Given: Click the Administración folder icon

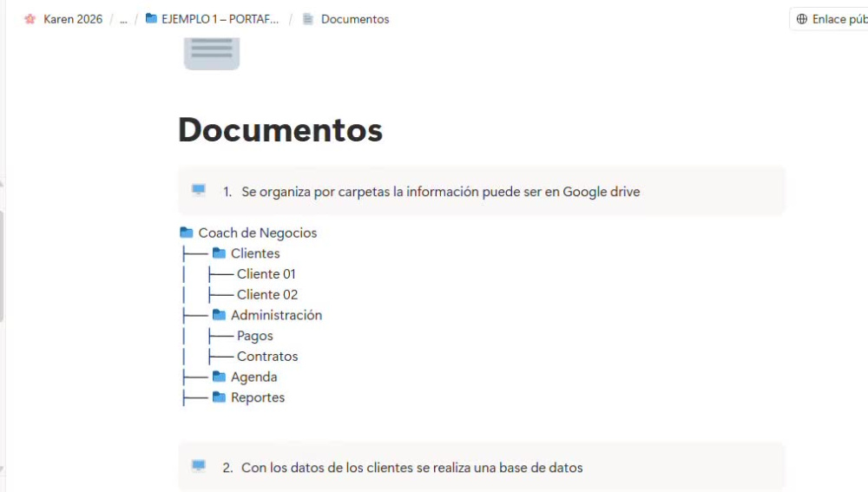Looking at the screenshot, I should point(220,315).
